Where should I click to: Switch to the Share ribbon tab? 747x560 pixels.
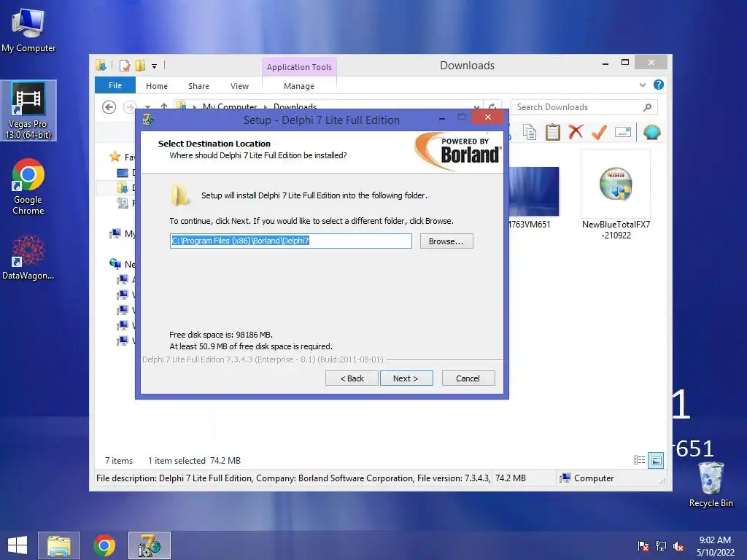pyautogui.click(x=198, y=86)
